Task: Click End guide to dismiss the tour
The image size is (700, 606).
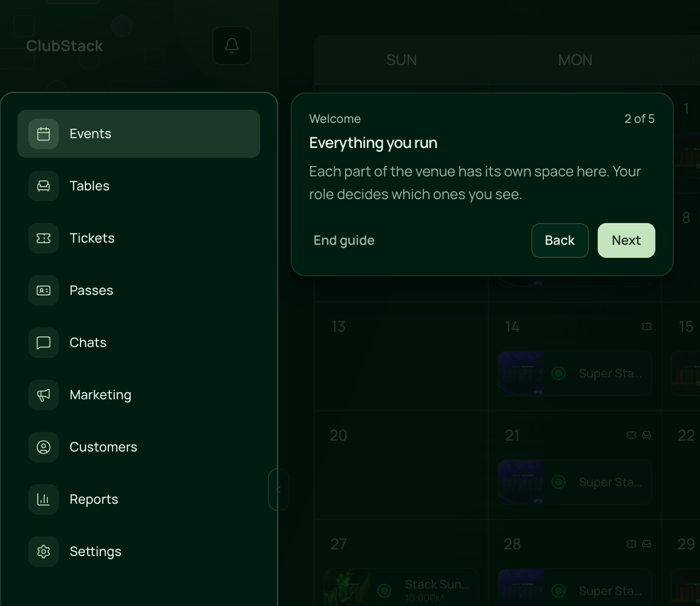Action: [344, 240]
